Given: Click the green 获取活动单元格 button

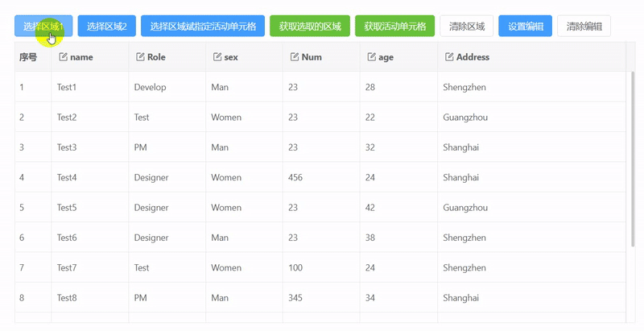Looking at the screenshot, I should click(x=395, y=27).
